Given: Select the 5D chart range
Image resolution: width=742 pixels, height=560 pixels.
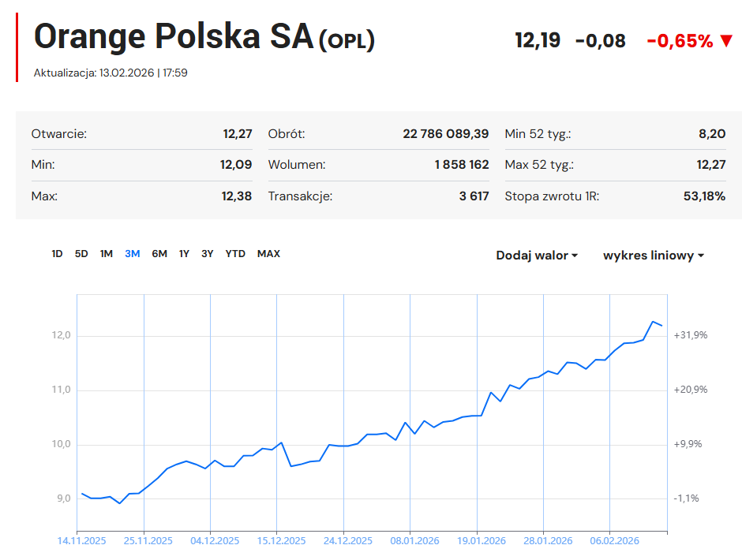Looking at the screenshot, I should pos(81,254).
